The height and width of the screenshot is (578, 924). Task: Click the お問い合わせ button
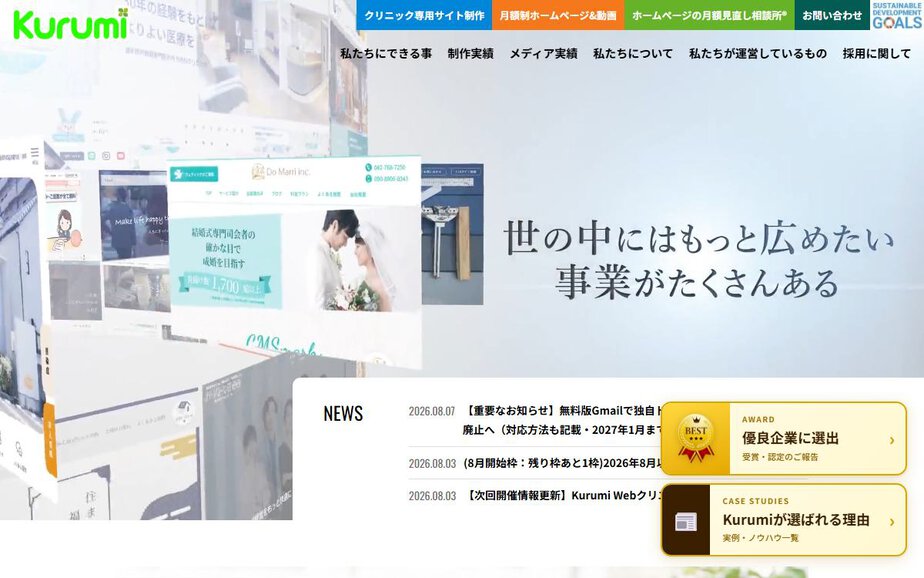tap(832, 15)
